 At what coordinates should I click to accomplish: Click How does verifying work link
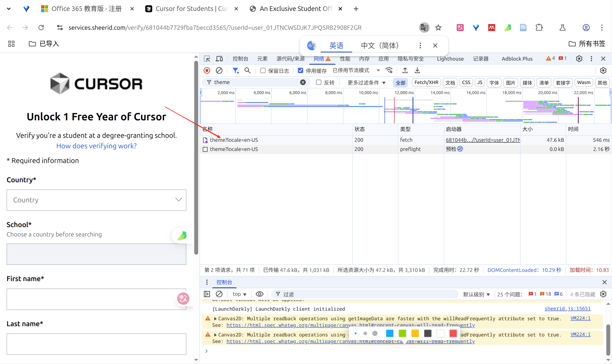pos(96,146)
